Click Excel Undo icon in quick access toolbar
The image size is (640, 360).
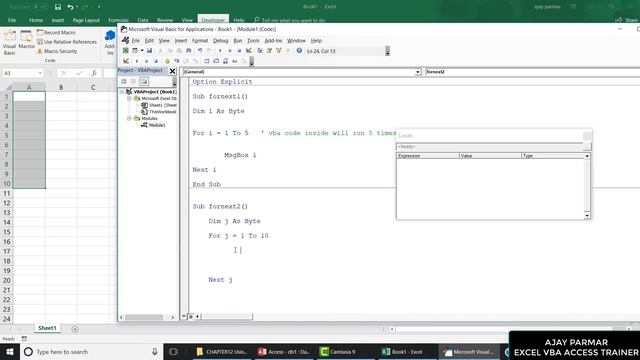point(70,7)
